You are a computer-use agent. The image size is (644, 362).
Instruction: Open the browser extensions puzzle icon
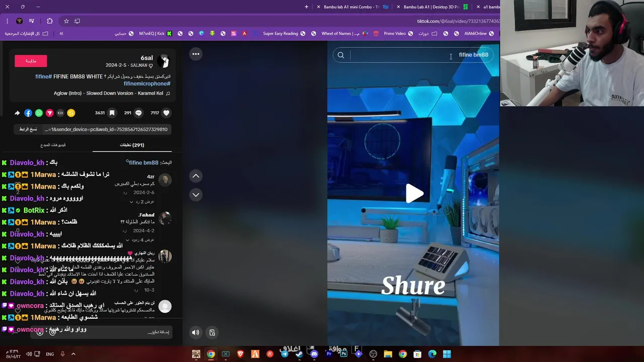[50, 21]
